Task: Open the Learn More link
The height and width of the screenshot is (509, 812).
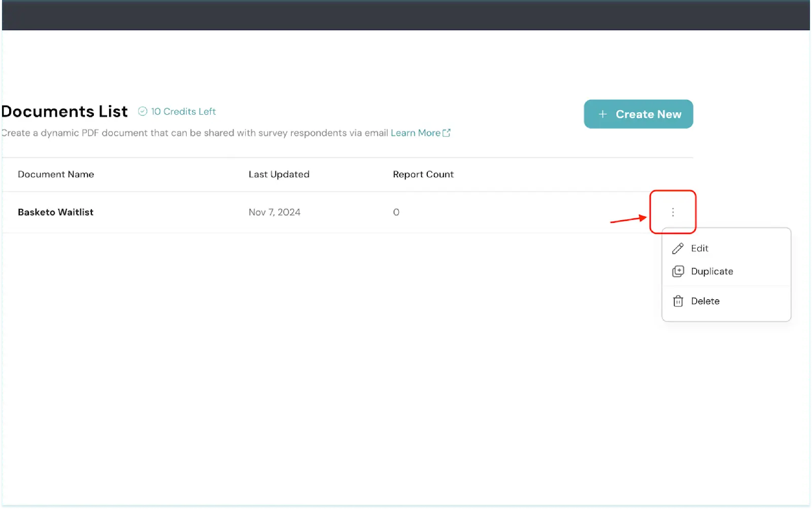Action: [x=415, y=133]
